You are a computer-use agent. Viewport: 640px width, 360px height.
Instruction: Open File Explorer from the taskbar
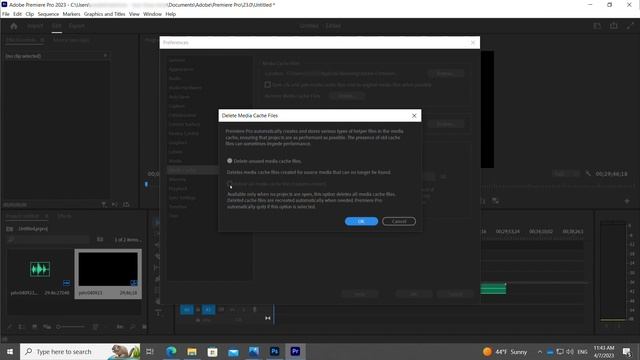(192, 351)
